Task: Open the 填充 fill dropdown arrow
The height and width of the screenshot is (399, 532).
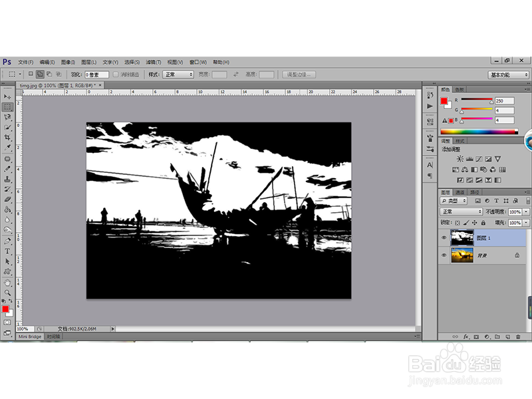Action: [526, 223]
